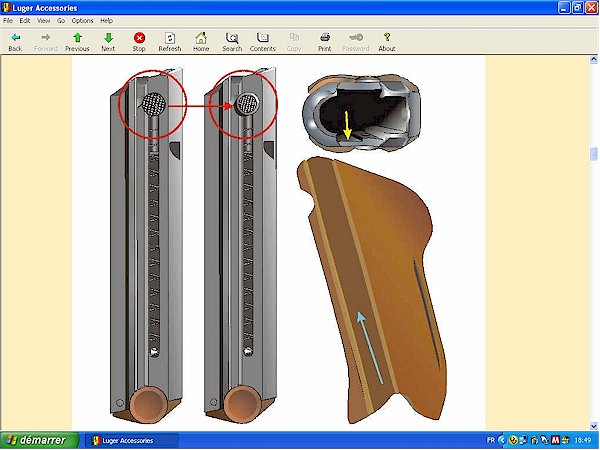Screen dimensions: 600x450
Task: Click the vertical scrollbar thumb
Action: point(593,153)
